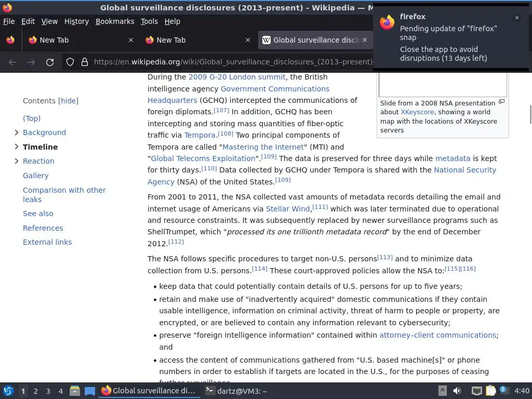Switch to workspace 2

point(36,391)
